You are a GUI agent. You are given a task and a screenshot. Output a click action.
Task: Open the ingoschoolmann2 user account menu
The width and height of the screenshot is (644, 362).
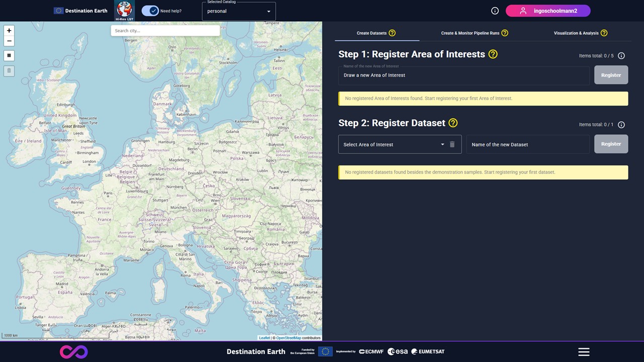tap(548, 11)
